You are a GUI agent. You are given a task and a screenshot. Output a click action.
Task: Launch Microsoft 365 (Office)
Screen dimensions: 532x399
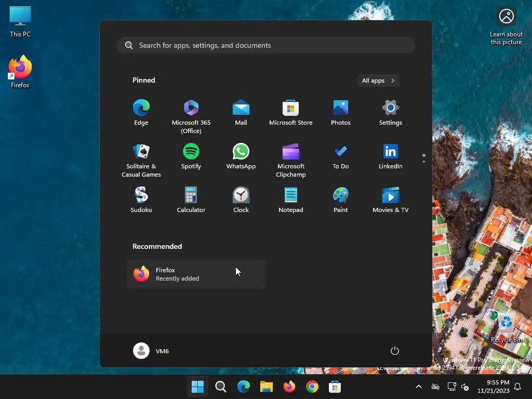pyautogui.click(x=191, y=116)
